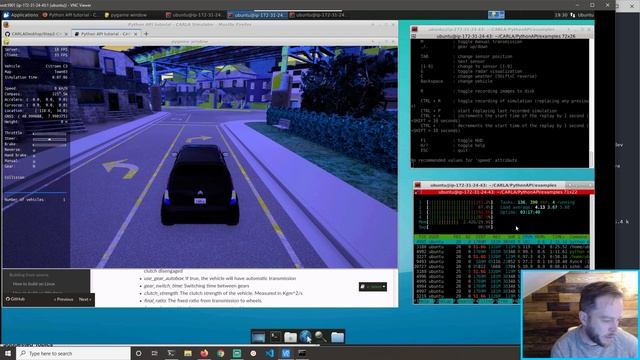
Task: Open 'How to build on Linux' sidebar link
Action: tap(33, 284)
